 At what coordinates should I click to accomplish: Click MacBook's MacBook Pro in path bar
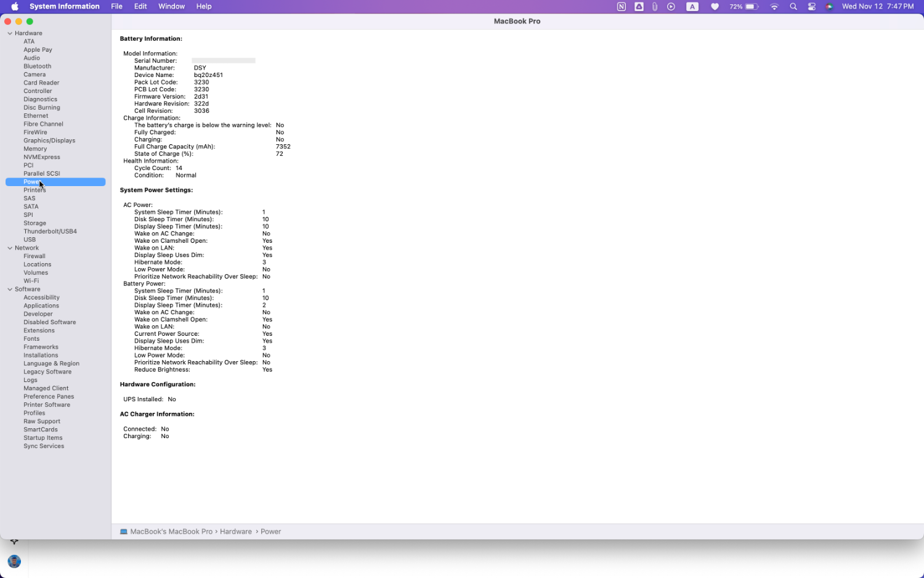[x=171, y=532]
